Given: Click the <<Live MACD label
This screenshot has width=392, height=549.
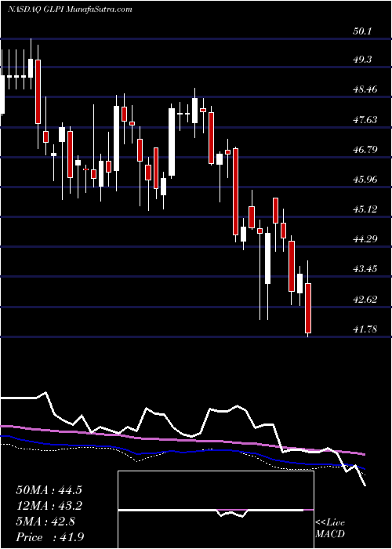Looking at the screenshot, I should click(330, 529).
